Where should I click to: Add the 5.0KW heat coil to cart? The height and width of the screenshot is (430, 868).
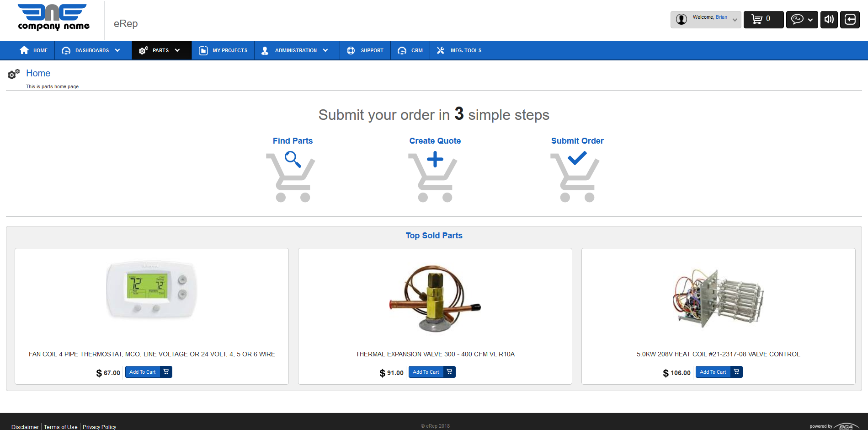coord(719,372)
